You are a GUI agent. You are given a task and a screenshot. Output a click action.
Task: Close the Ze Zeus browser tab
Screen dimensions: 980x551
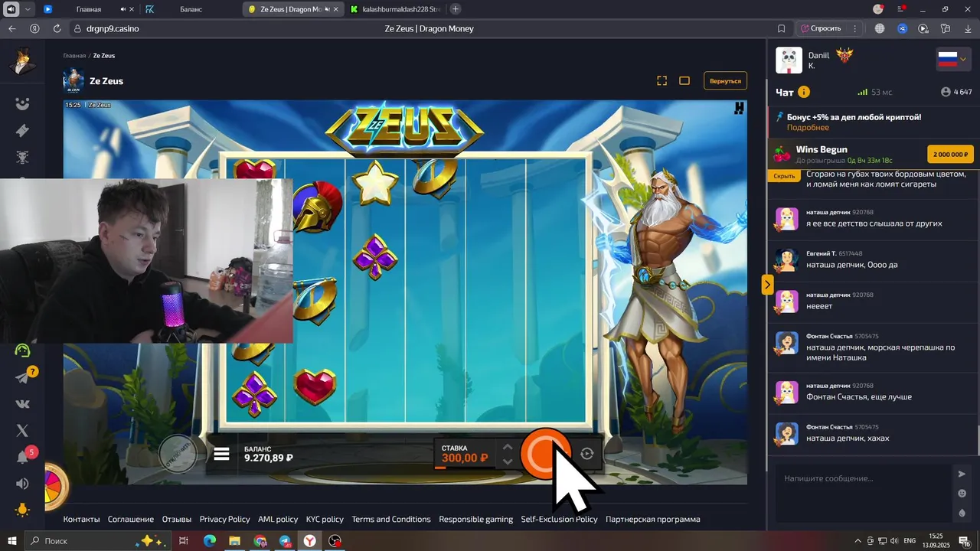(336, 9)
